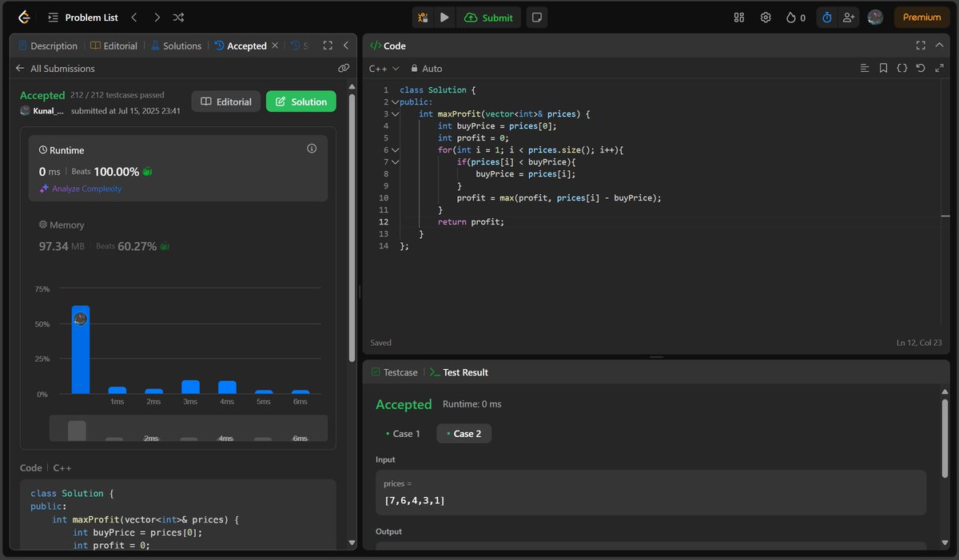This screenshot has height=560, width=959.
Task: Click the tallest 0ms runtime bar
Action: coord(80,350)
